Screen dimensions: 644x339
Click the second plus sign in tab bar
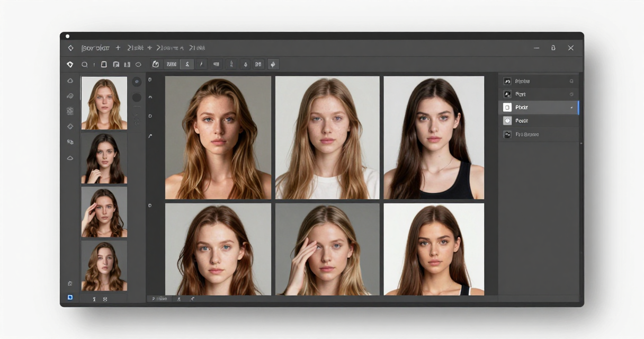coord(150,48)
